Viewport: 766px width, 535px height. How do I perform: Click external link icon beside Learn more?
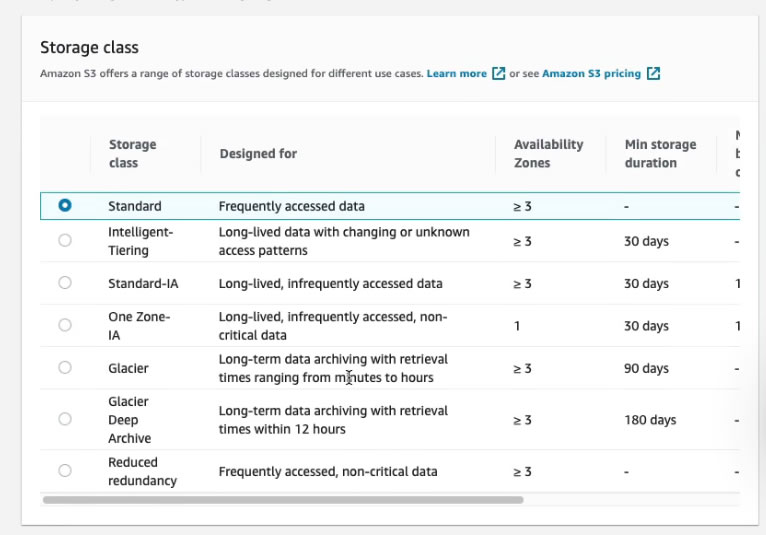498,74
